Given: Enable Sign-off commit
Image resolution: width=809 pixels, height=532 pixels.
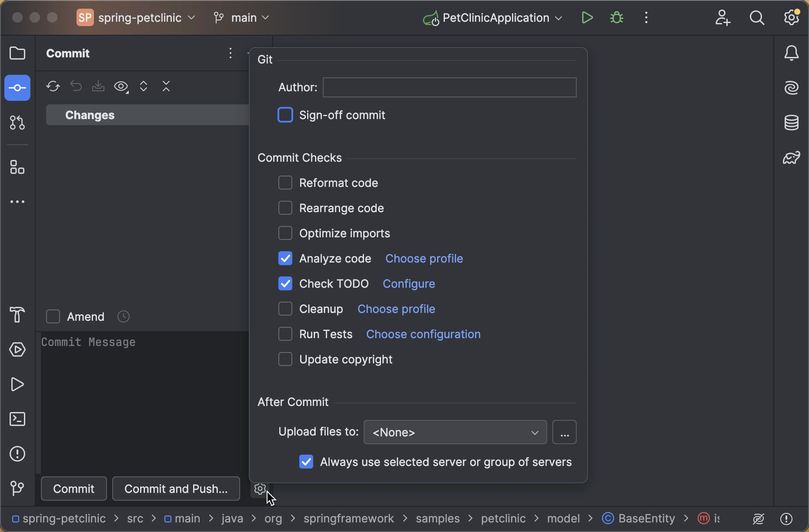Looking at the screenshot, I should click(285, 115).
